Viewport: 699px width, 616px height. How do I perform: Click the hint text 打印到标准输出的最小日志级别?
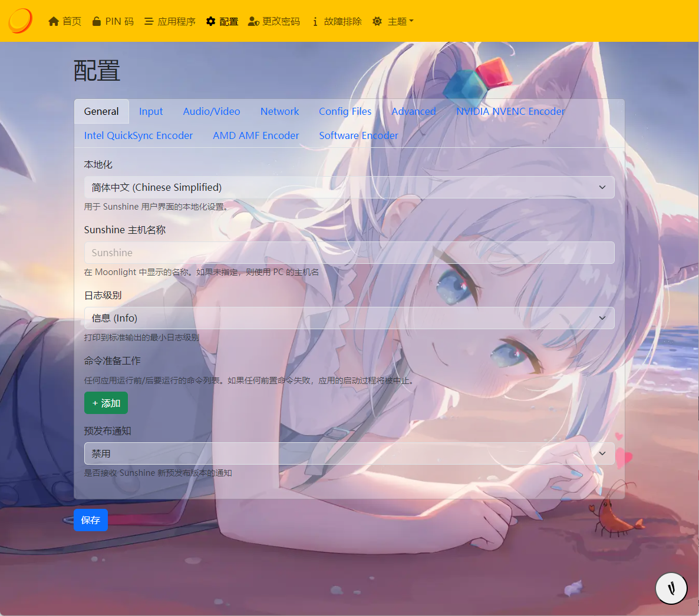(x=141, y=337)
